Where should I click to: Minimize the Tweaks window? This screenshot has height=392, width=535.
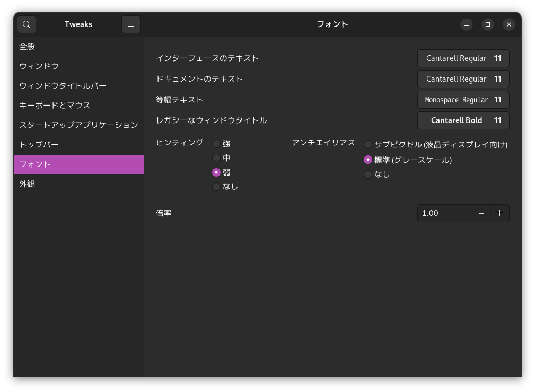[x=467, y=24]
